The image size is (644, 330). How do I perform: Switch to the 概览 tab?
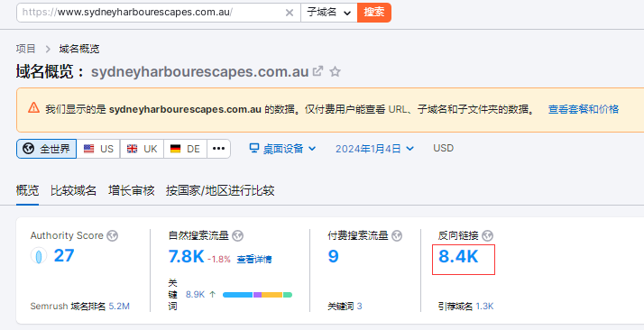click(28, 190)
